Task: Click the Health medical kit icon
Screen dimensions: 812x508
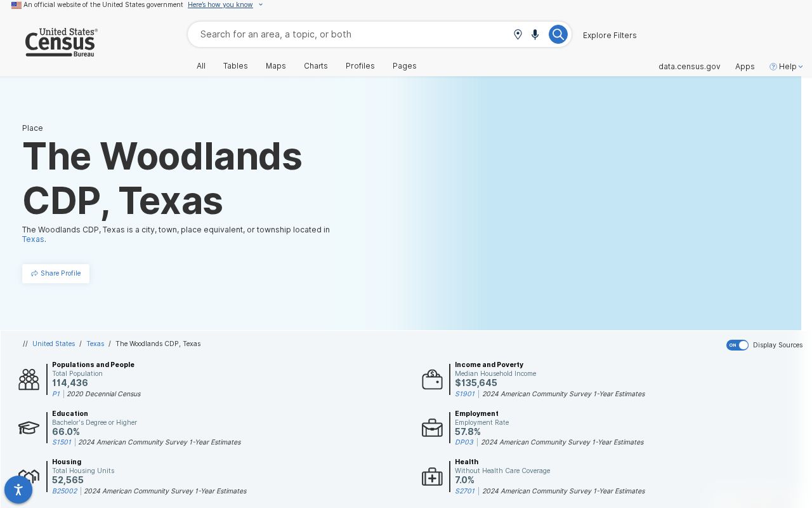Action: click(x=432, y=476)
